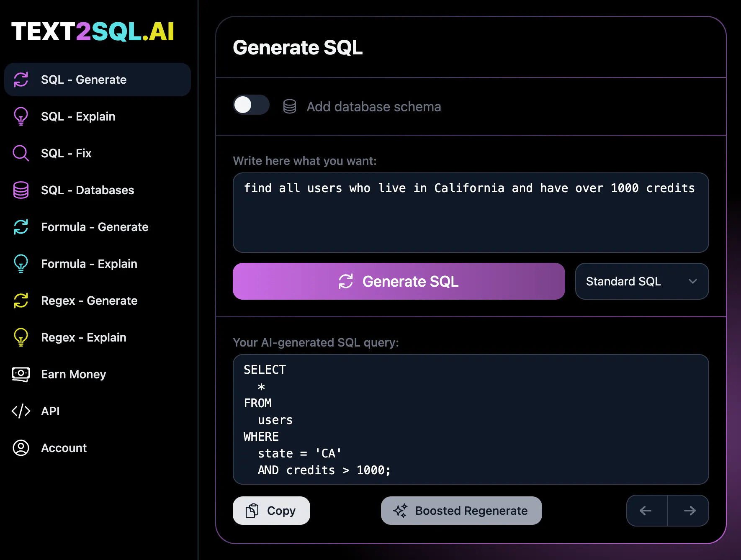This screenshot has height=560, width=741.
Task: Click the SQL - Generate refresh icon
Action: [x=21, y=80]
